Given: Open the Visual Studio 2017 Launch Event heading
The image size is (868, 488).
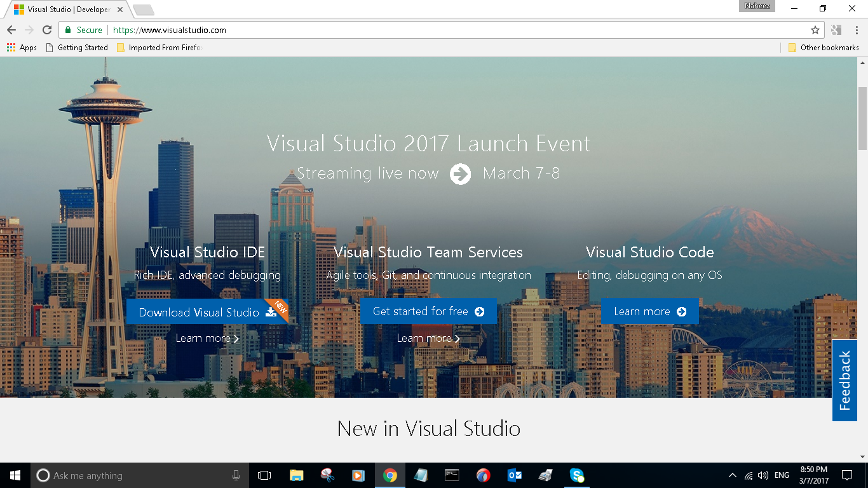Looking at the screenshot, I should click(x=428, y=143).
